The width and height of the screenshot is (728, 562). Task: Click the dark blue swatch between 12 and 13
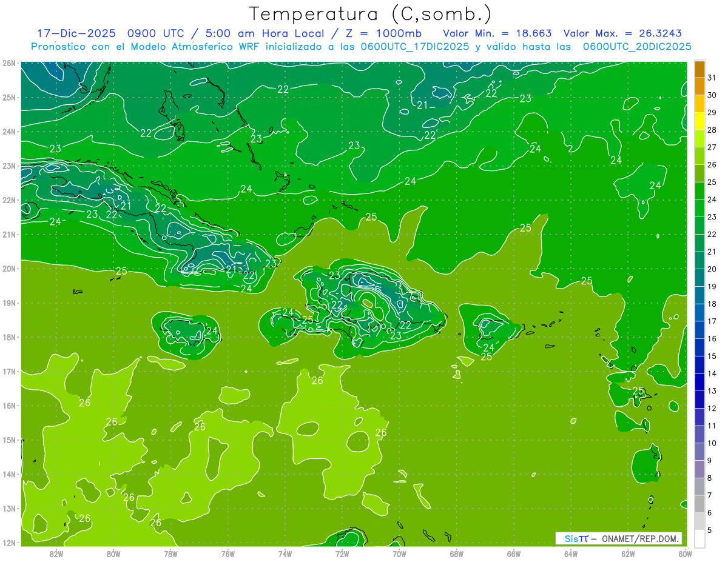click(x=700, y=400)
